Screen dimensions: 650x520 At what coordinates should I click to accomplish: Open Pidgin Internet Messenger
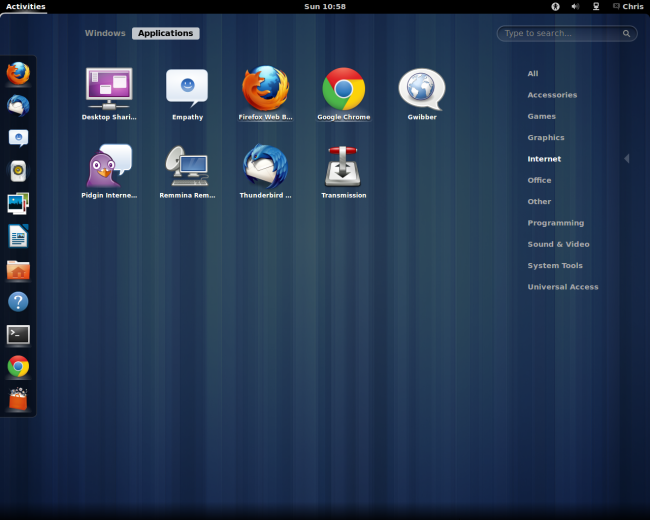coord(109,172)
